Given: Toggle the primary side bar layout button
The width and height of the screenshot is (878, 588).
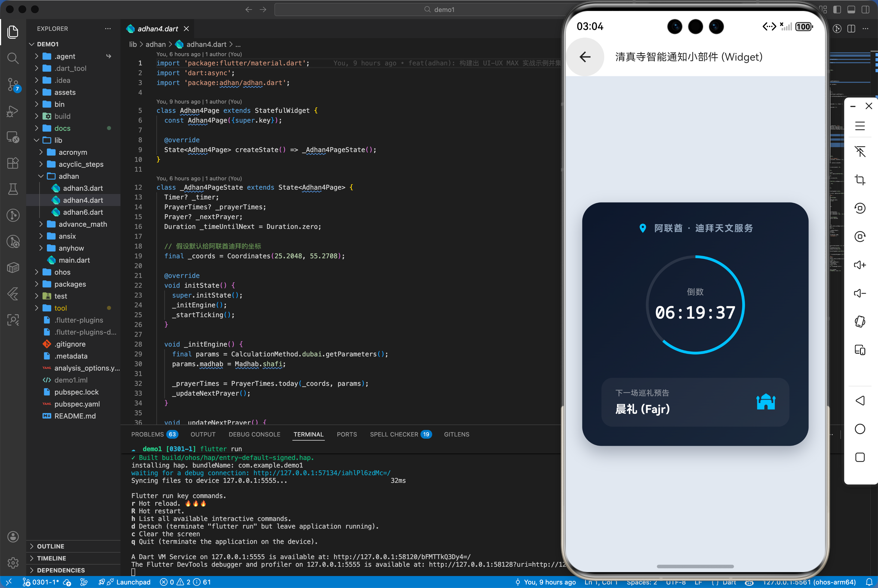Looking at the screenshot, I should pos(837,9).
